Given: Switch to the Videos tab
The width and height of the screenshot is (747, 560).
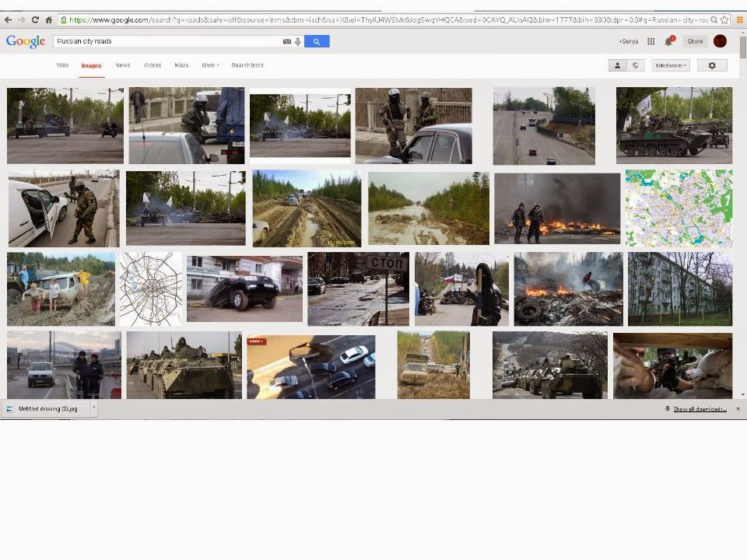Looking at the screenshot, I should pos(153,65).
